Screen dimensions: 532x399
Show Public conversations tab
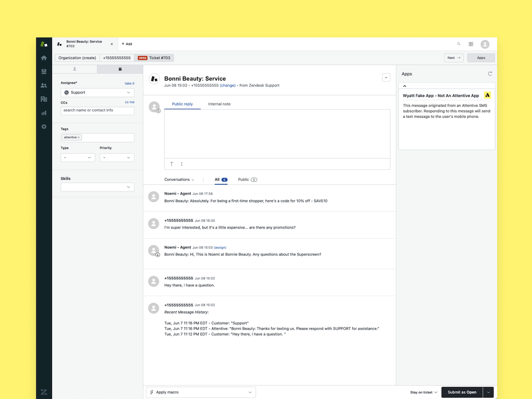(247, 179)
